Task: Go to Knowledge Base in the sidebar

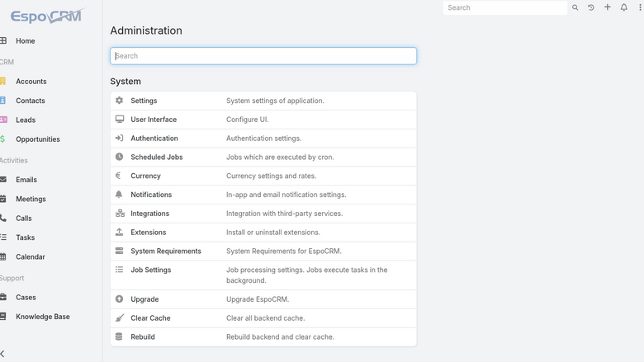Action: point(43,317)
